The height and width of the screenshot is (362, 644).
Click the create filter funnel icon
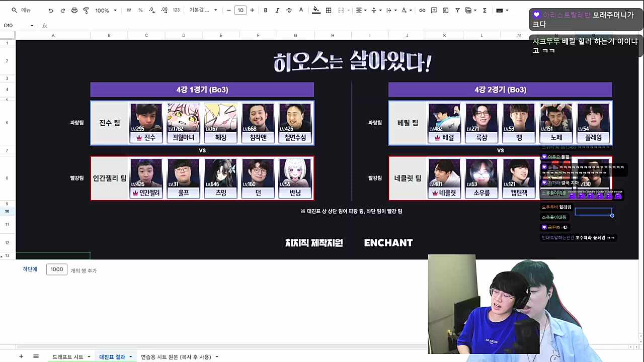tap(457, 10)
